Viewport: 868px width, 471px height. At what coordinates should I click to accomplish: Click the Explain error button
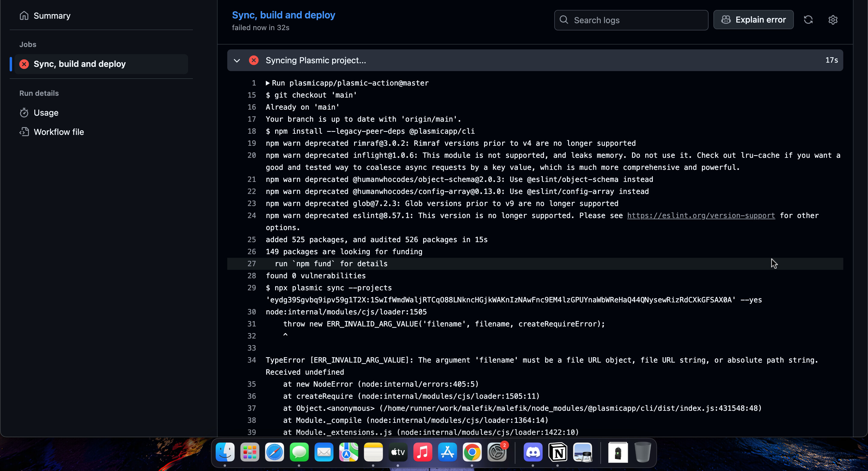pyautogui.click(x=753, y=20)
